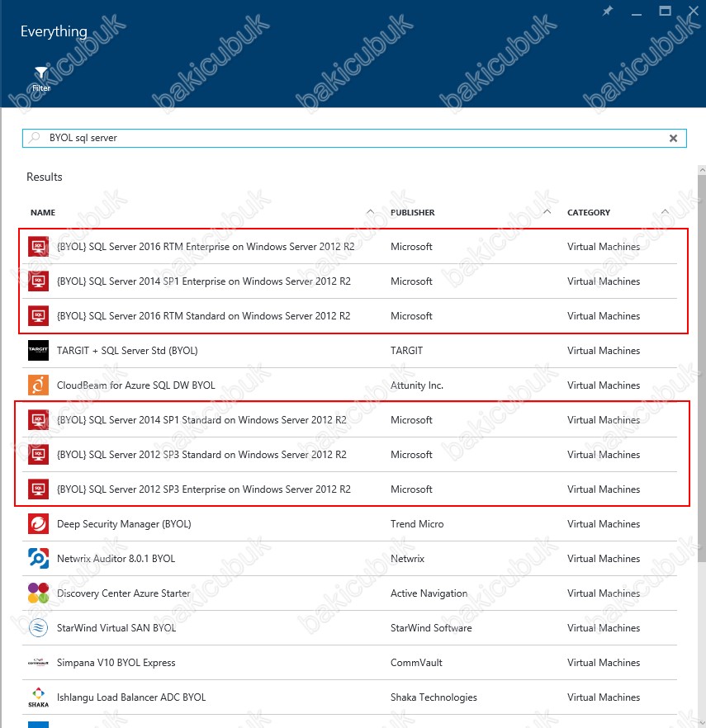The width and height of the screenshot is (706, 728).
Task: Choose 'Discovery Center Azure Starter' entry
Action: click(x=124, y=593)
